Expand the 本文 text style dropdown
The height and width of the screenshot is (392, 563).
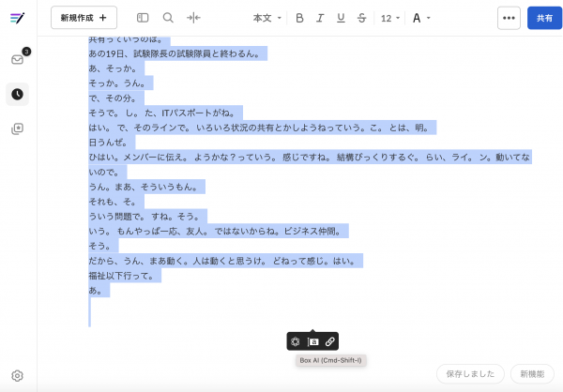266,18
